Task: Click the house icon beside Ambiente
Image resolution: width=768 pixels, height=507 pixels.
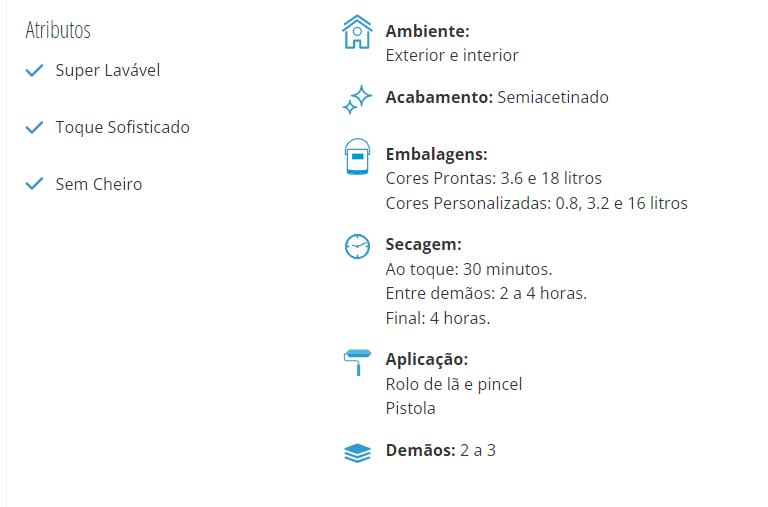Action: [357, 32]
